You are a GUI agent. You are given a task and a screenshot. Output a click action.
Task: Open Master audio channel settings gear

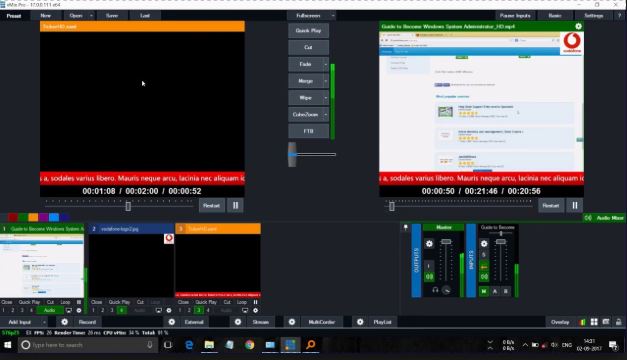429,244
